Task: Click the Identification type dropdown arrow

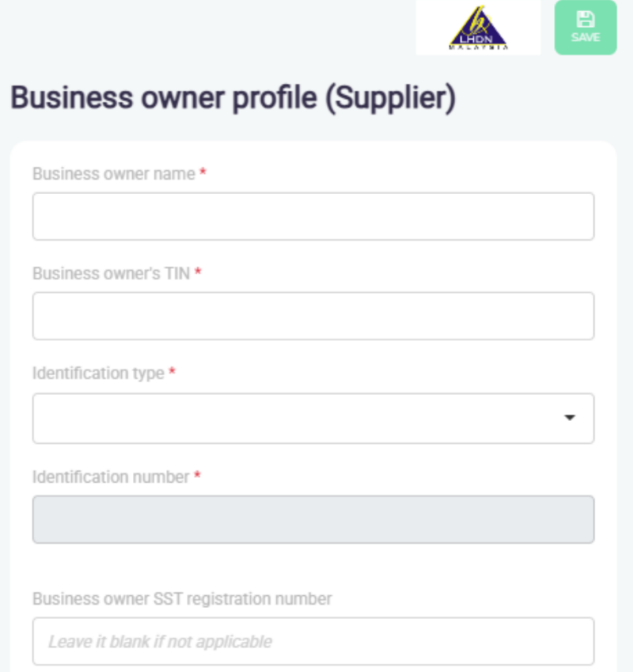Action: (x=570, y=418)
